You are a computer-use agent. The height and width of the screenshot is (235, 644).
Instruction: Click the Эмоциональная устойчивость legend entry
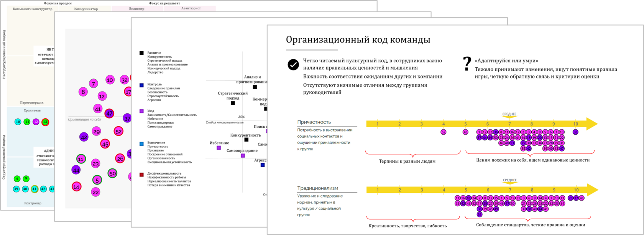tap(169, 162)
